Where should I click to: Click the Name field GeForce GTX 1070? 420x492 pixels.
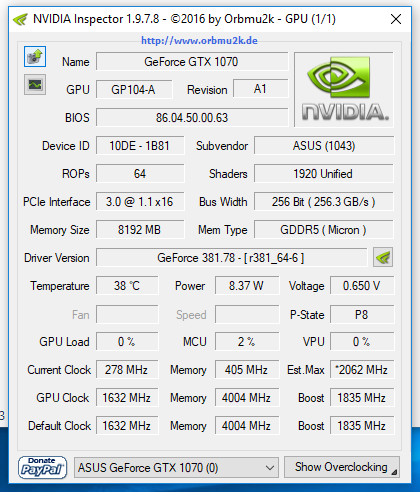tap(192, 62)
